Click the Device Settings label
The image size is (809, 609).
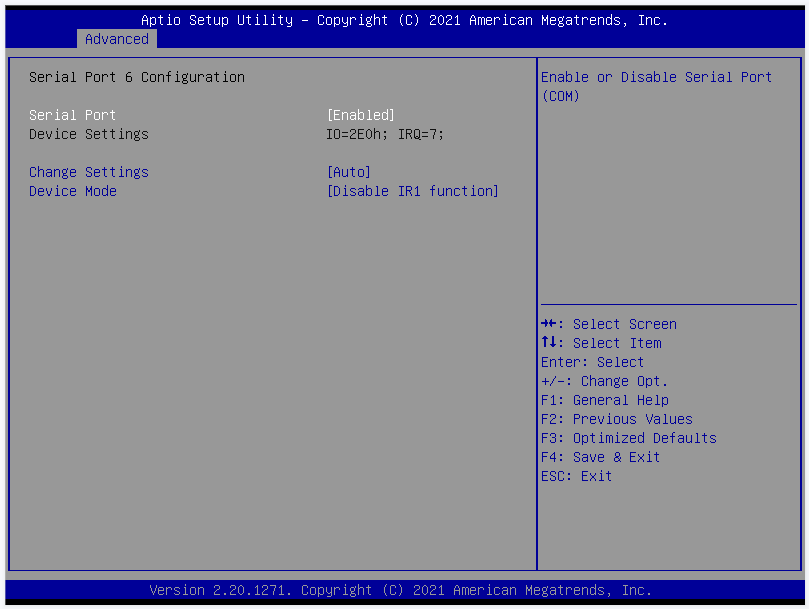pyautogui.click(x=88, y=134)
